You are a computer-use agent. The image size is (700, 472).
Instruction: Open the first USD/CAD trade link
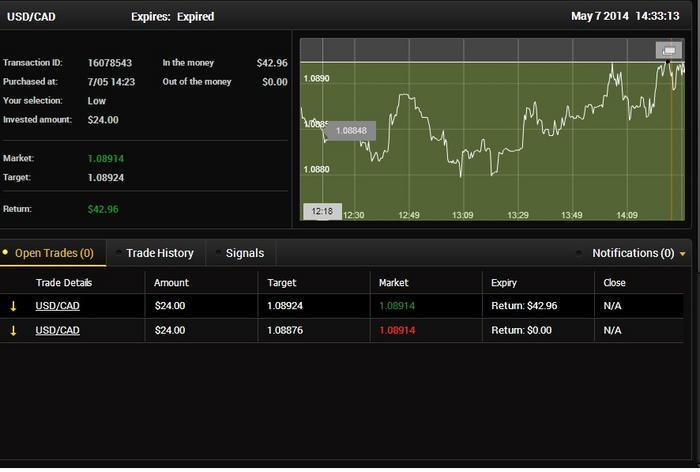(x=57, y=306)
